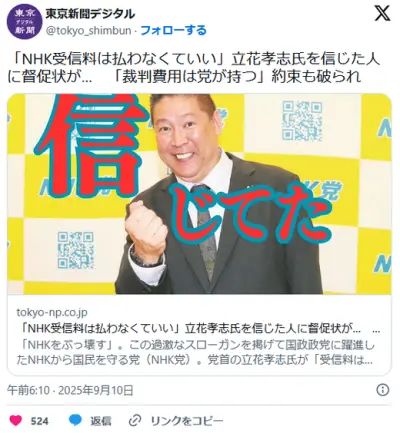The width and height of the screenshot is (400, 433).
Task: Open the article preview photo
Action: click(199, 194)
